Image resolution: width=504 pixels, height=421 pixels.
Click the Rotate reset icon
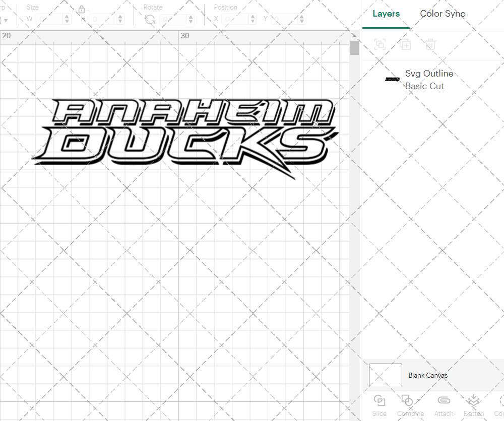coord(149,19)
